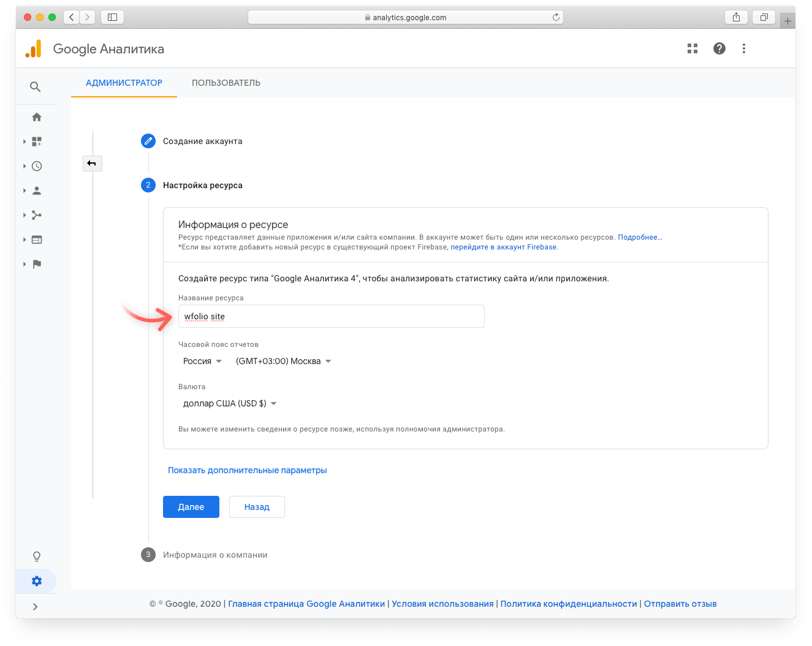
Task: Open the customization dashboard icon in sidebar
Action: [x=37, y=142]
